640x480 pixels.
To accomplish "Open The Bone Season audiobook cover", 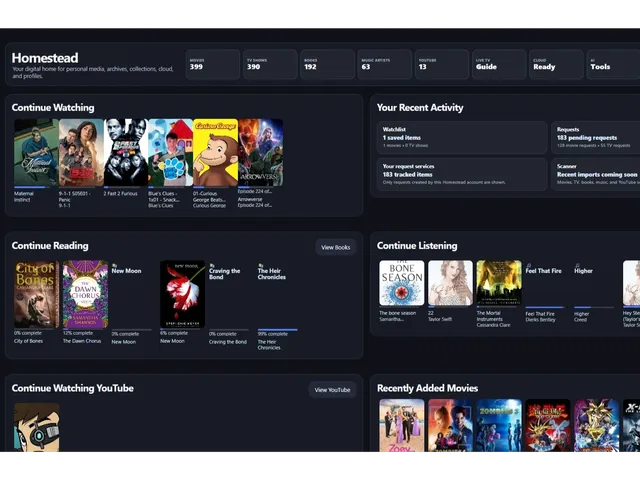I will click(402, 283).
